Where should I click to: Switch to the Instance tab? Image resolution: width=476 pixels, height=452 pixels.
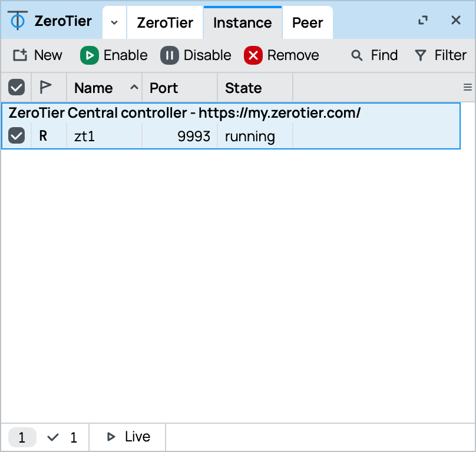coord(243,22)
